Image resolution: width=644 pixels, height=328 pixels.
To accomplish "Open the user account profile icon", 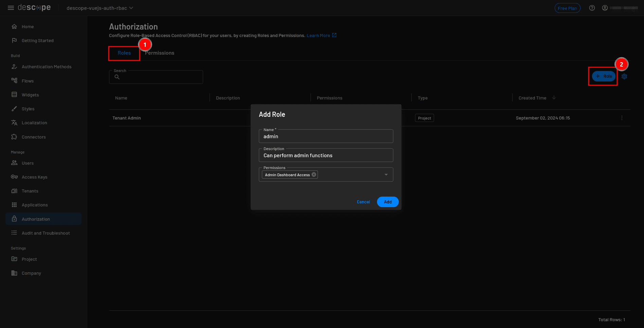I will pos(605,8).
